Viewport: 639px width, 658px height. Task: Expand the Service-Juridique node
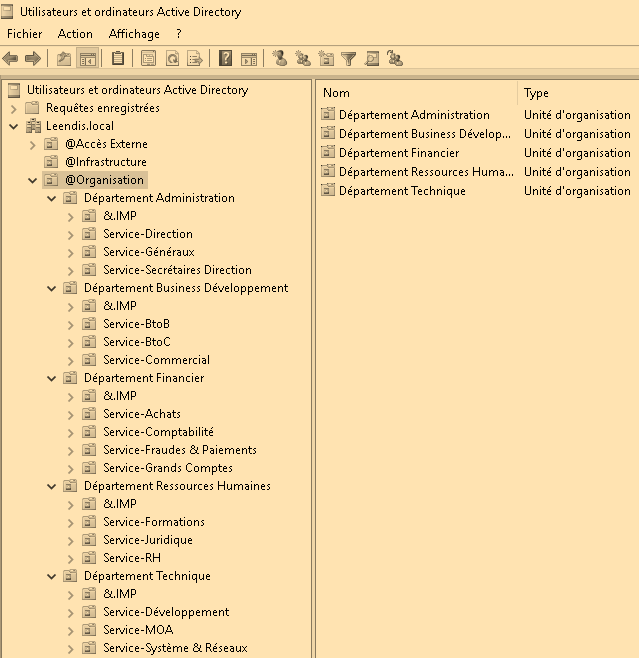tap(70, 540)
